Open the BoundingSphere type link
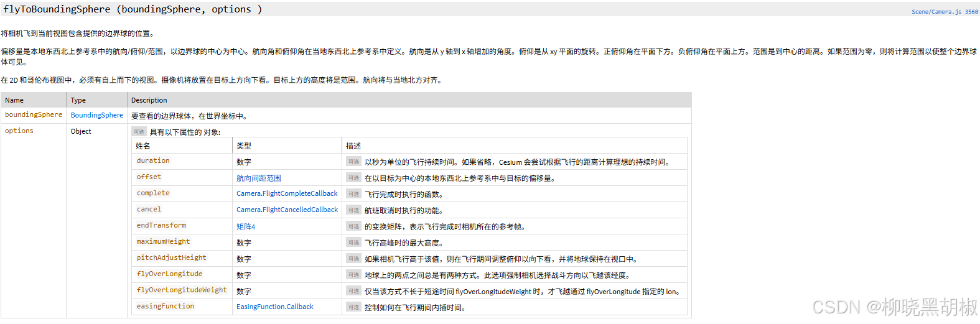Image resolution: width=980 pixels, height=324 pixels. click(x=97, y=116)
